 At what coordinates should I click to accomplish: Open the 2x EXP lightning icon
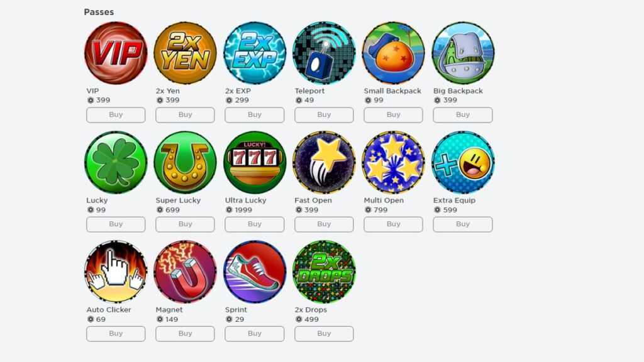tap(255, 53)
